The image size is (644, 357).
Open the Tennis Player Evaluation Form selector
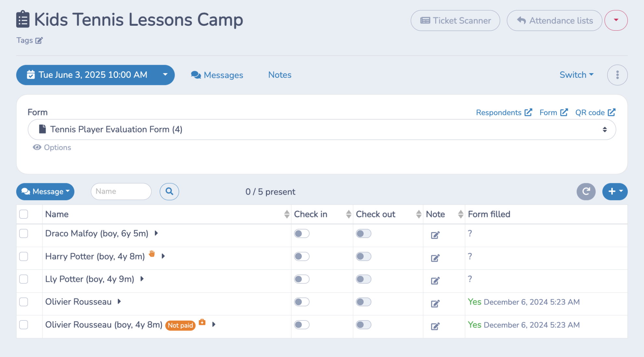[322, 130]
